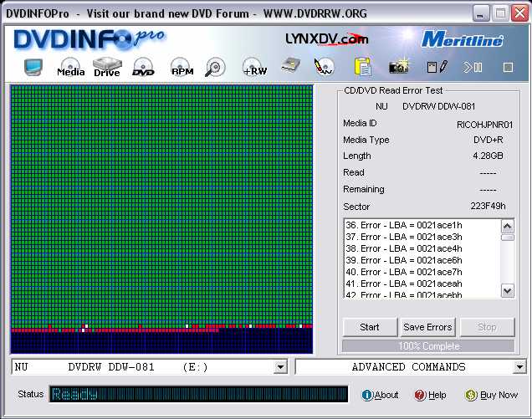
Task: Open the Meritline sponsor banner
Action: pos(462,39)
